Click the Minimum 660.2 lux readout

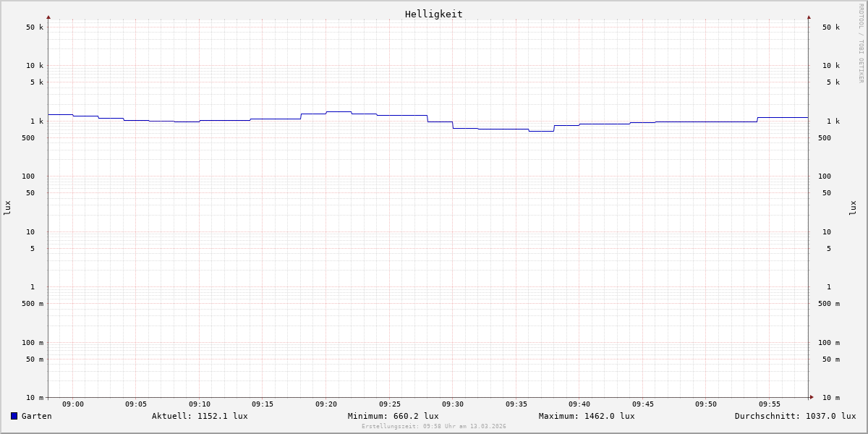pyautogui.click(x=393, y=416)
